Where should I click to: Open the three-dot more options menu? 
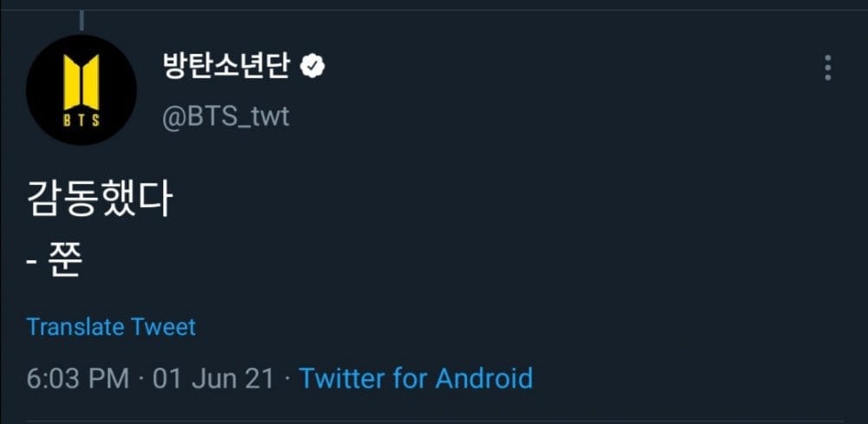tap(828, 68)
